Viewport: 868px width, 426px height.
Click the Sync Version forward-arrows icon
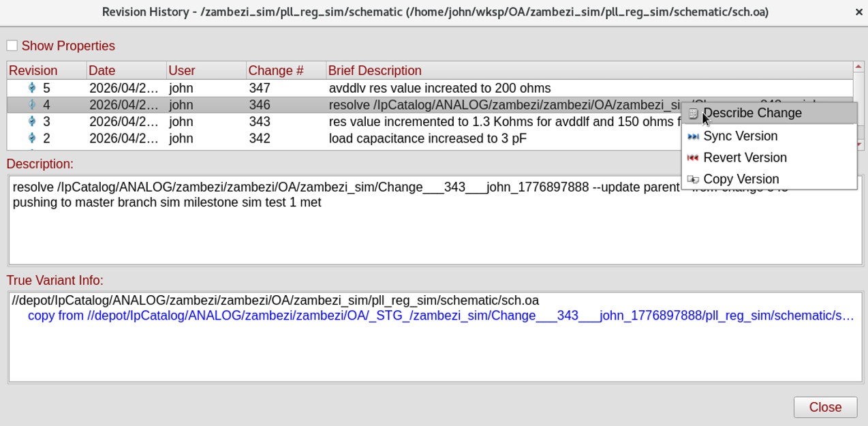tap(693, 136)
